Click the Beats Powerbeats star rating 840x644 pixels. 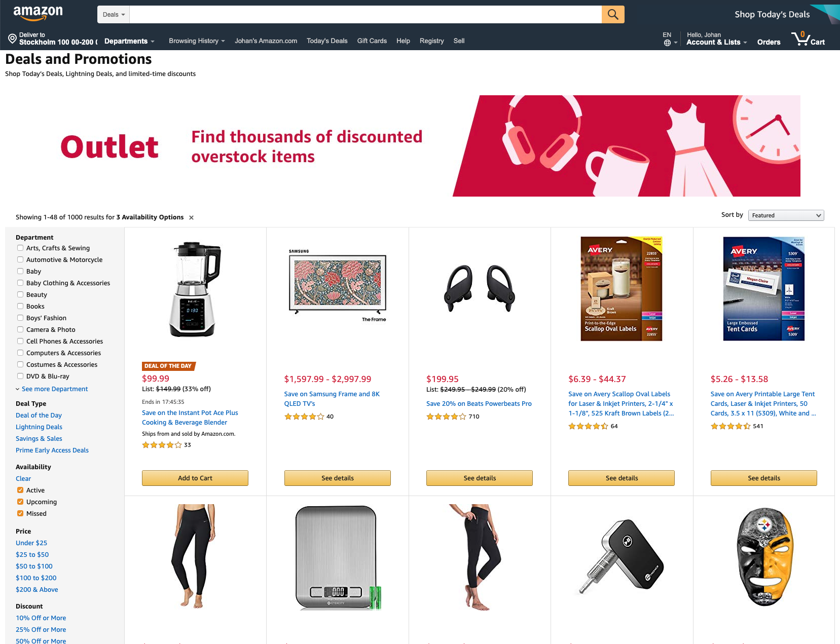click(446, 416)
